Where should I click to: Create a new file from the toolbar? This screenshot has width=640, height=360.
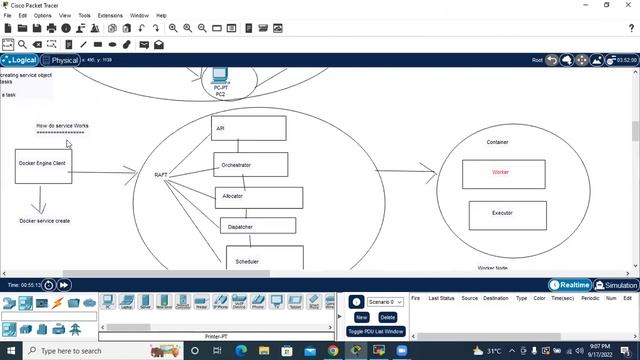pos(8,28)
